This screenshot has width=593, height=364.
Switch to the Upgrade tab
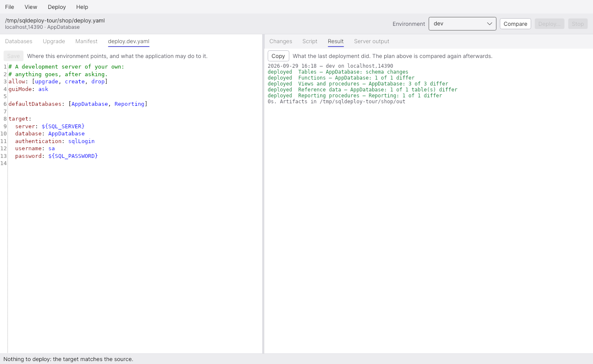tap(54, 41)
